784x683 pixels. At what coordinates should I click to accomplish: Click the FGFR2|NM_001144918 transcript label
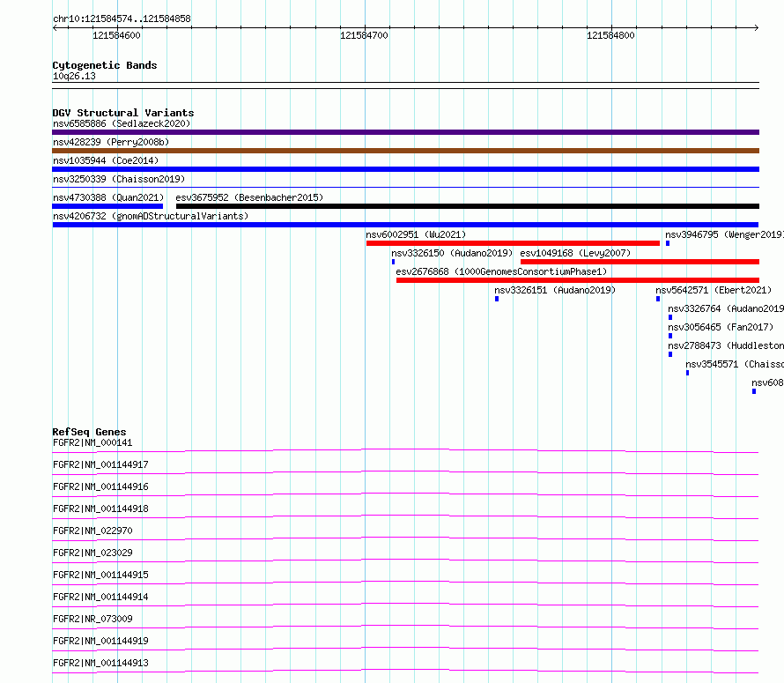(100, 509)
